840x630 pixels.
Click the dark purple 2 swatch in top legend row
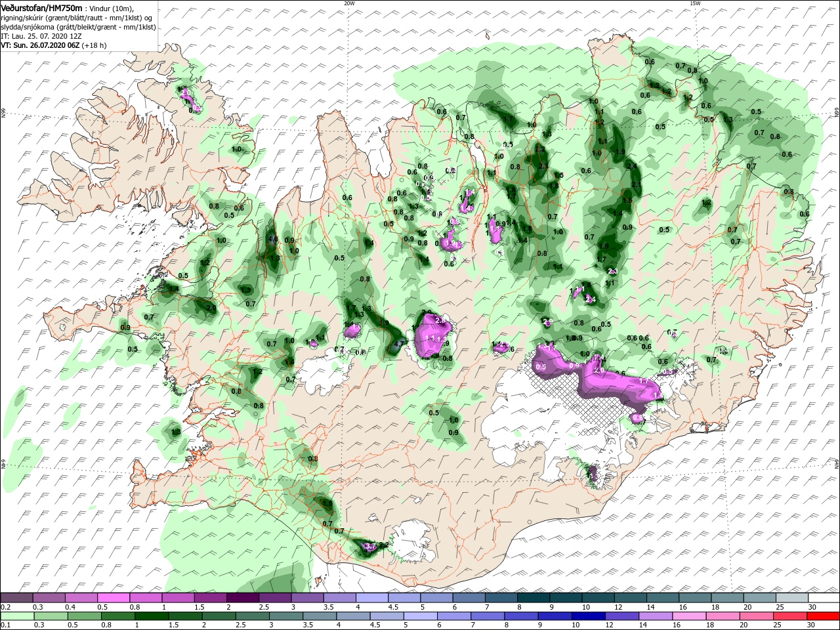tap(244, 598)
